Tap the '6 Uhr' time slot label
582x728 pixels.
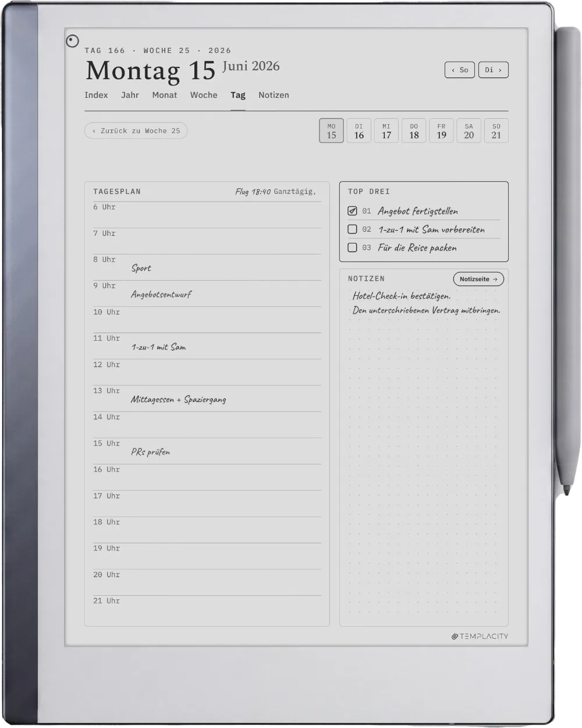pos(104,207)
